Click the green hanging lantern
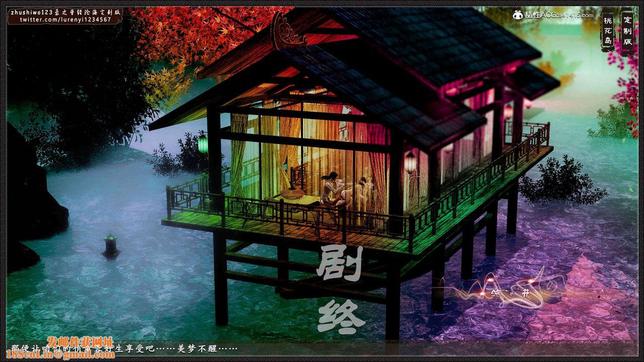Viewport: 644px width, 362px height. pos(203,143)
